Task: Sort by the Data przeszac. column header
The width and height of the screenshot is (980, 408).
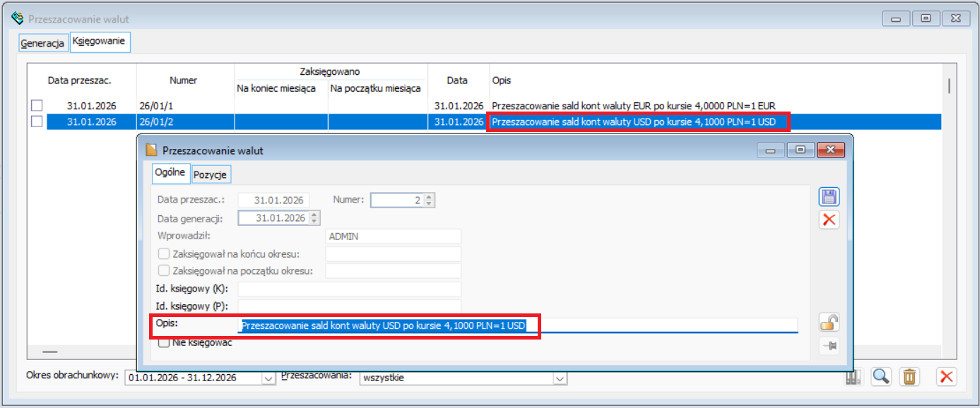Action: pyautogui.click(x=80, y=80)
